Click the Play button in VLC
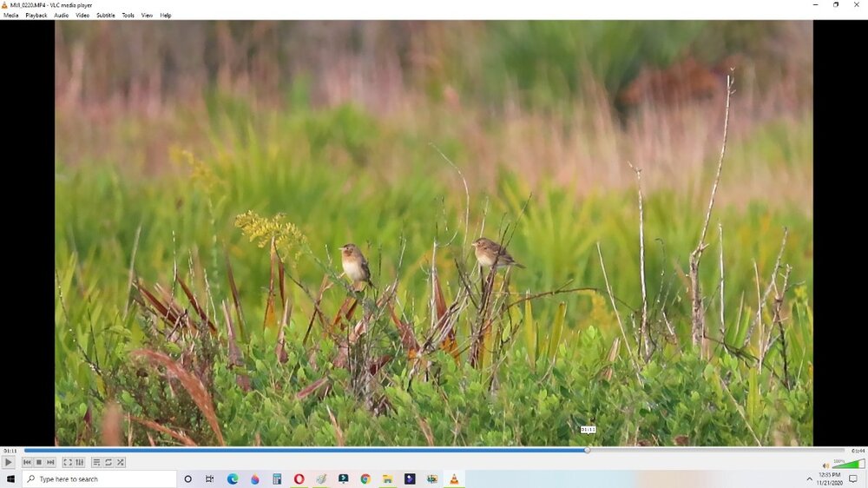Screen dimensions: 868x488 8,462
